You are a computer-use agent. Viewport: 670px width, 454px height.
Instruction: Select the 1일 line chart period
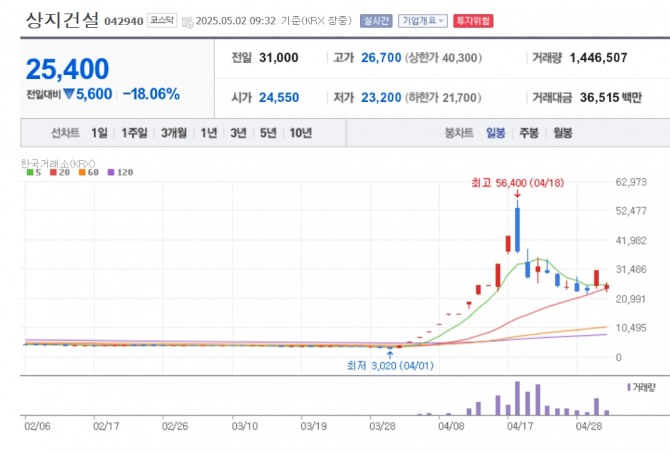[x=99, y=132]
